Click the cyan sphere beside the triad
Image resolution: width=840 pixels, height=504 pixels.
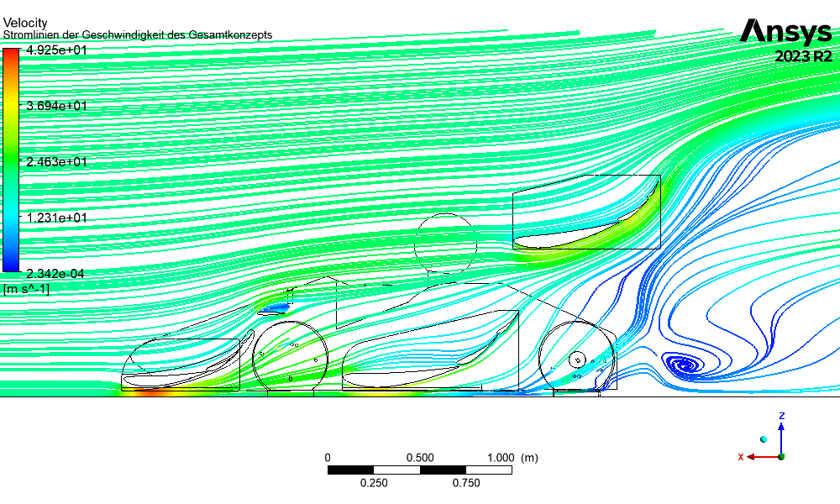(764, 439)
